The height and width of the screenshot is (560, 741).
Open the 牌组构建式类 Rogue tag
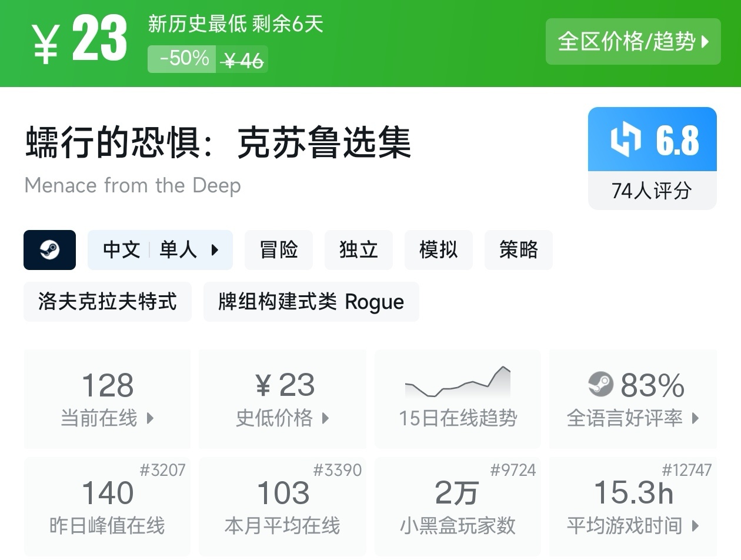click(x=311, y=302)
